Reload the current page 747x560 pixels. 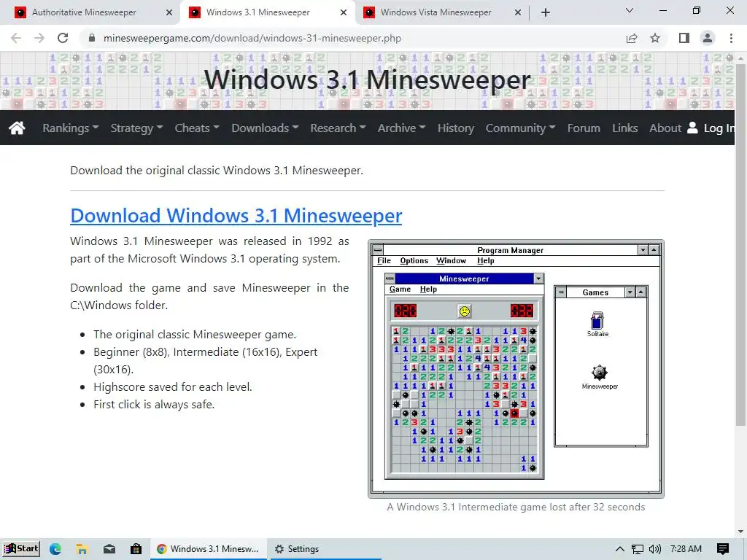tap(63, 38)
